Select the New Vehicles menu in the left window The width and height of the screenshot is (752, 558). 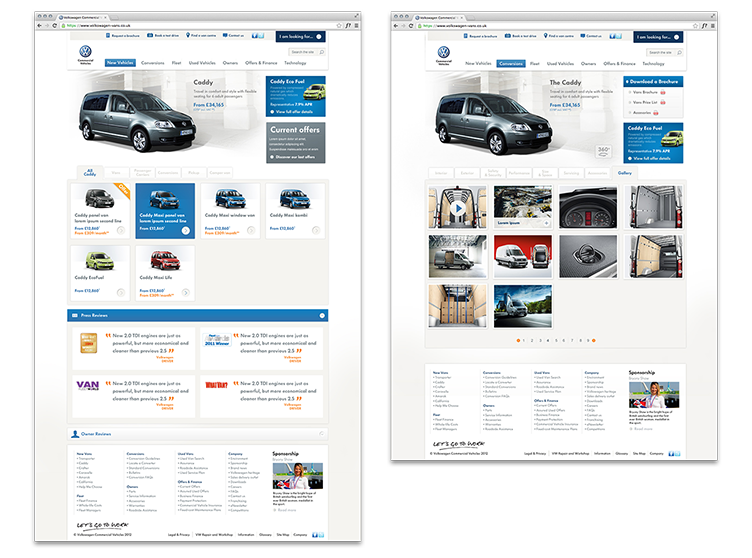(x=120, y=63)
